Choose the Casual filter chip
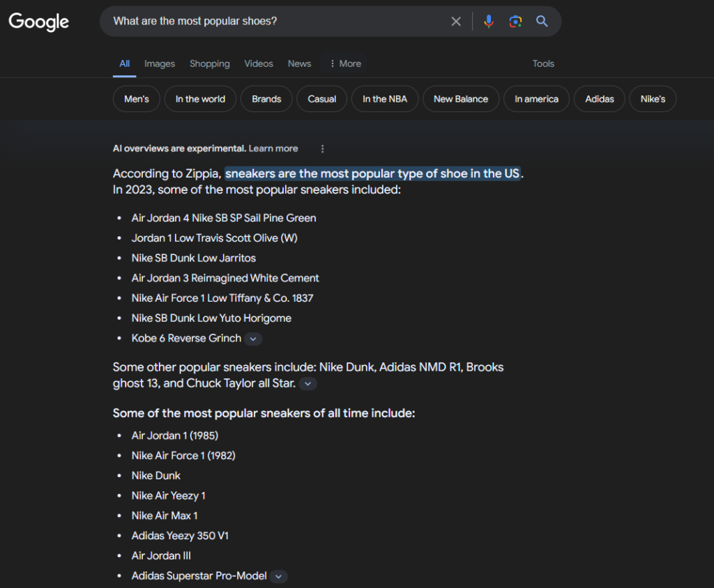714x588 pixels. 322,99
